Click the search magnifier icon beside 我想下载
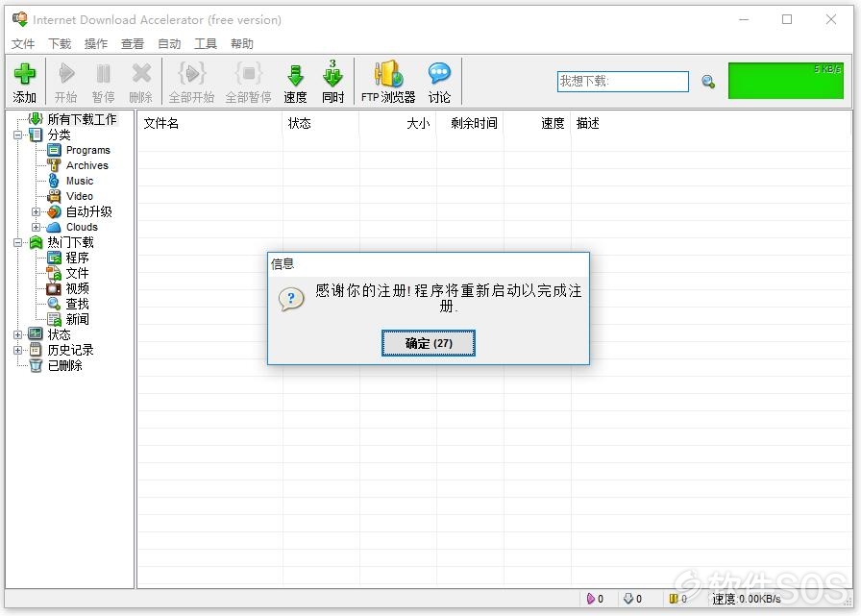This screenshot has height=616, width=861. click(x=708, y=82)
